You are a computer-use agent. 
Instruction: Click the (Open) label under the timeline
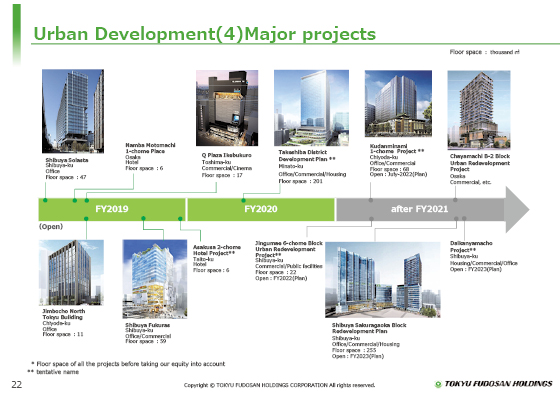(x=51, y=227)
